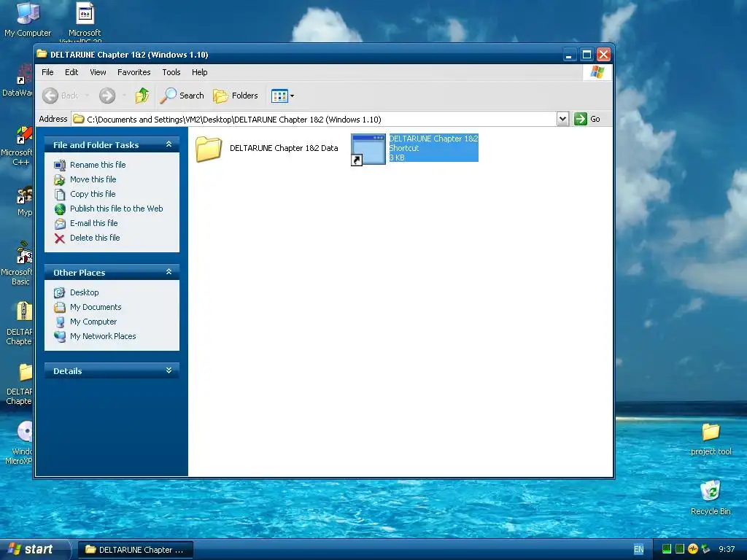747x560 pixels.
Task: Click the Back navigation button
Action: (x=60, y=96)
